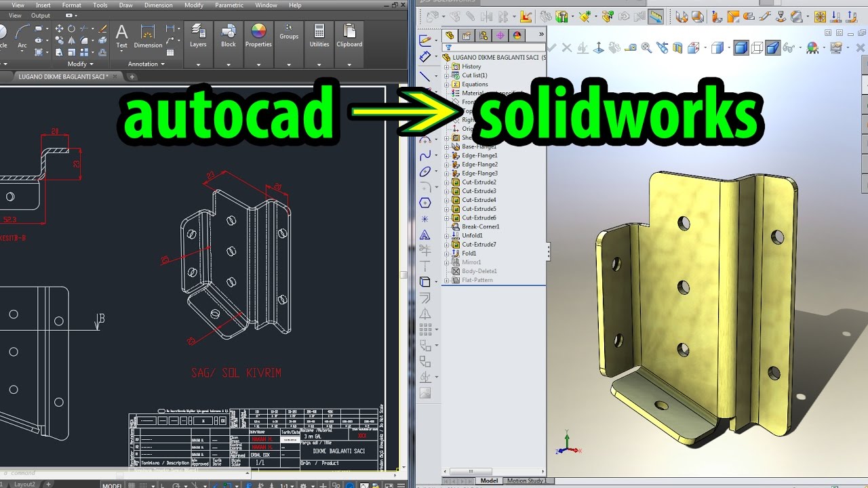Image resolution: width=868 pixels, height=488 pixels.
Task: Open SolidWorks DisplayManager tab
Action: tap(517, 35)
